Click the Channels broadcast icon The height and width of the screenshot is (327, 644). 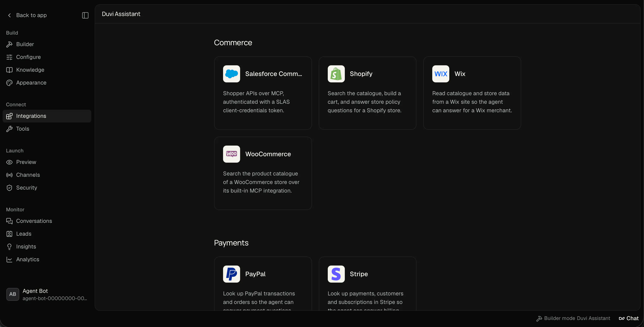pyautogui.click(x=9, y=175)
